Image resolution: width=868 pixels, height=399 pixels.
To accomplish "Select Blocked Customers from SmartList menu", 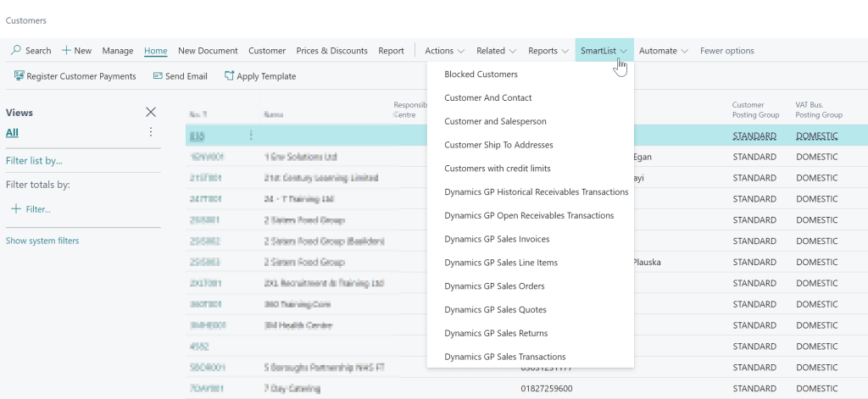I will 481,75.
